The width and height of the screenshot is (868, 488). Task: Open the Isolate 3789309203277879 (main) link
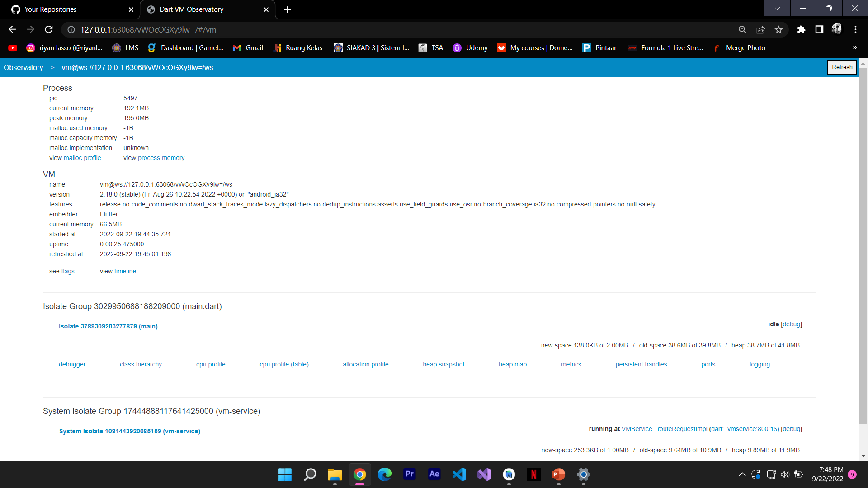point(108,326)
